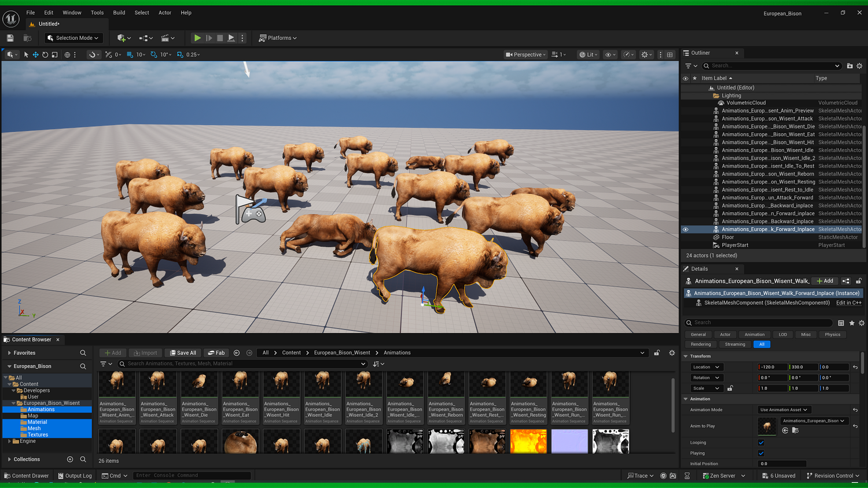This screenshot has width=868, height=488.
Task: Toggle the Playing checkbox
Action: [x=761, y=453]
